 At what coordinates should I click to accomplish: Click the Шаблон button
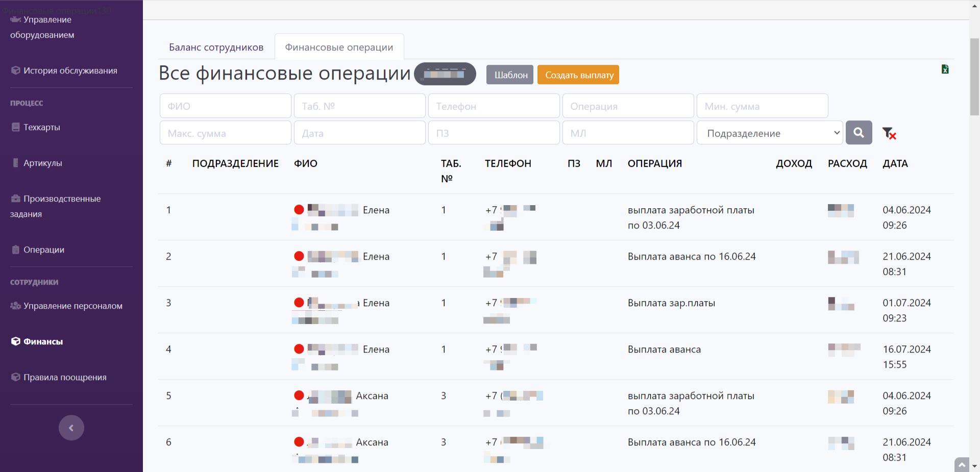point(510,75)
